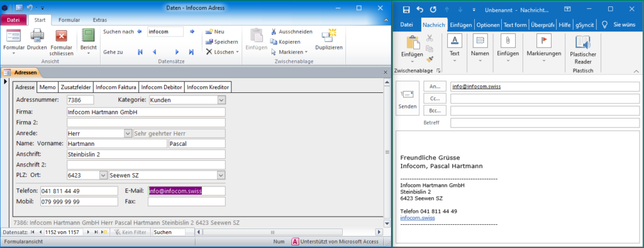The image size is (644, 248).
Task: Switch to Zusatzfelder form tab
Action: tap(75, 87)
